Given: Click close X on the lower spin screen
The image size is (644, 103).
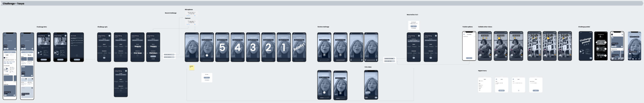Looking at the screenshot, I should click(x=126, y=71).
